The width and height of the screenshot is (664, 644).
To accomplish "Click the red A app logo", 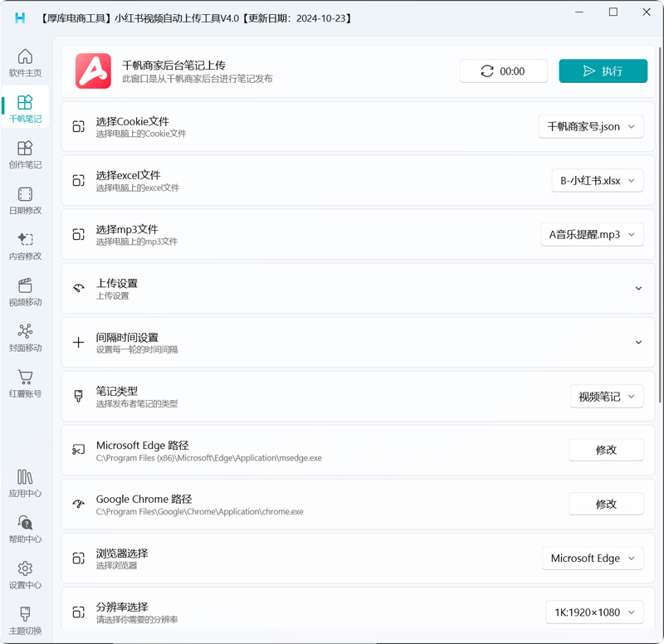I will (x=93, y=71).
